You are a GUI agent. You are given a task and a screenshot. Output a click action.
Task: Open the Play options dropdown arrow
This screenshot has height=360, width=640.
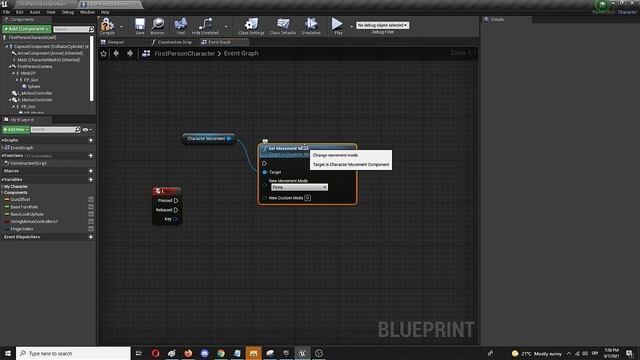(x=351, y=27)
